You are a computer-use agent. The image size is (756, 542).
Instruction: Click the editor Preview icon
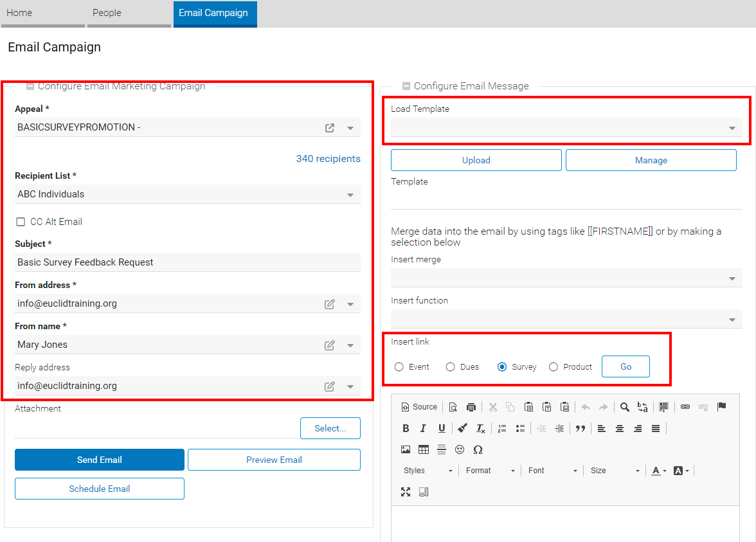453,407
